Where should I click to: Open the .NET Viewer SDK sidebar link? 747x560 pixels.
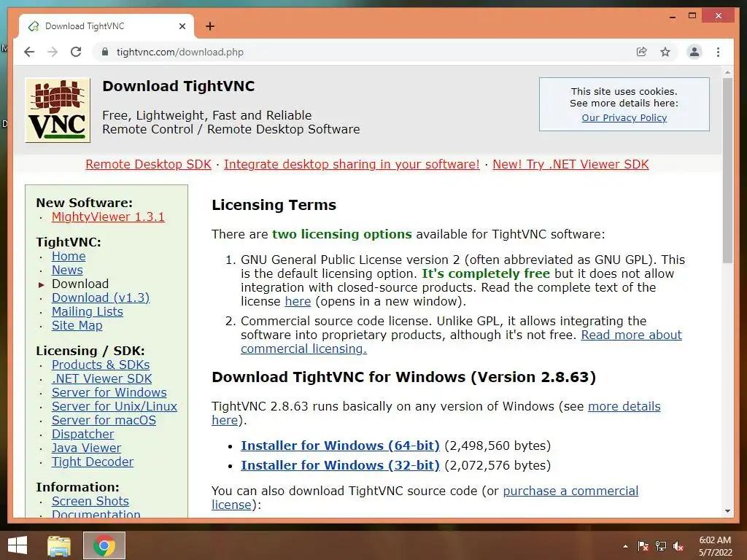point(101,378)
